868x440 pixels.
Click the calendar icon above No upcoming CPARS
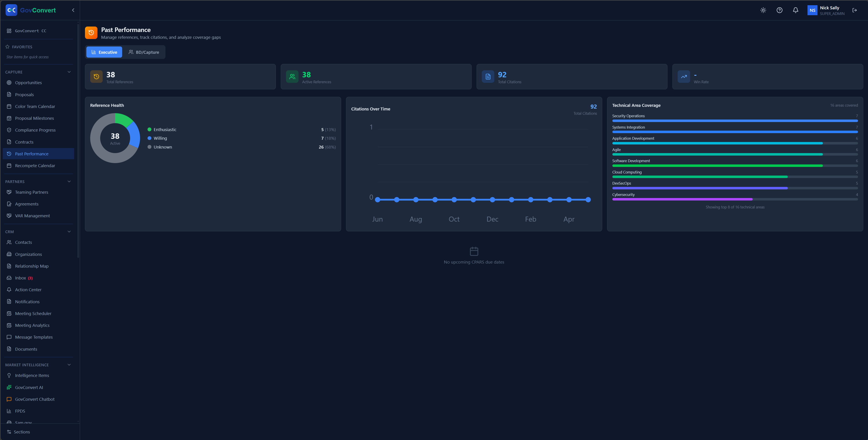click(474, 251)
